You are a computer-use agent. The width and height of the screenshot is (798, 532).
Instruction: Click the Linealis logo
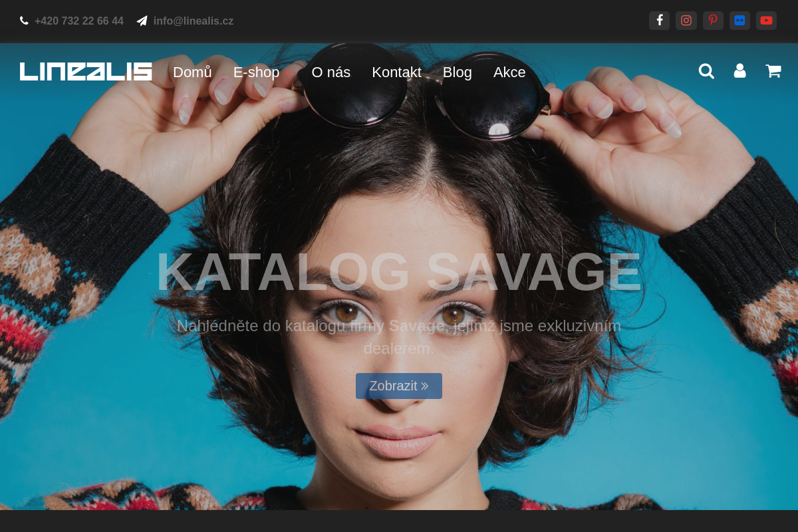point(86,72)
